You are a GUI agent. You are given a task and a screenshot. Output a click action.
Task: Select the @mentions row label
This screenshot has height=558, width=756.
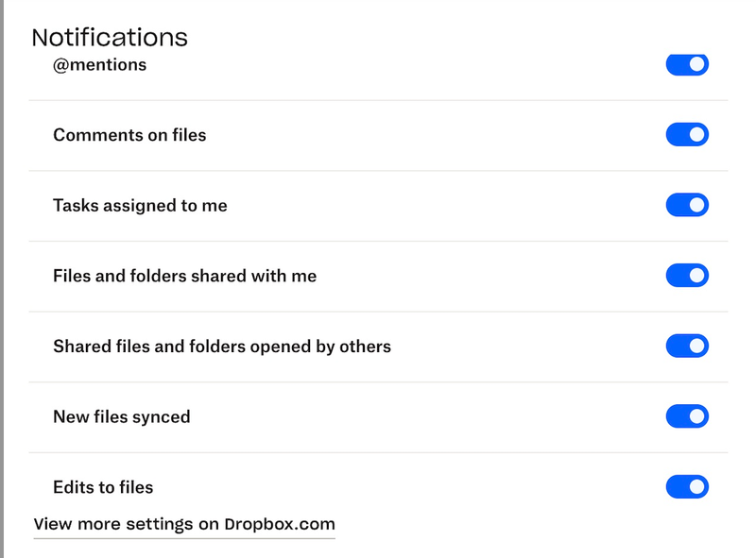click(99, 65)
